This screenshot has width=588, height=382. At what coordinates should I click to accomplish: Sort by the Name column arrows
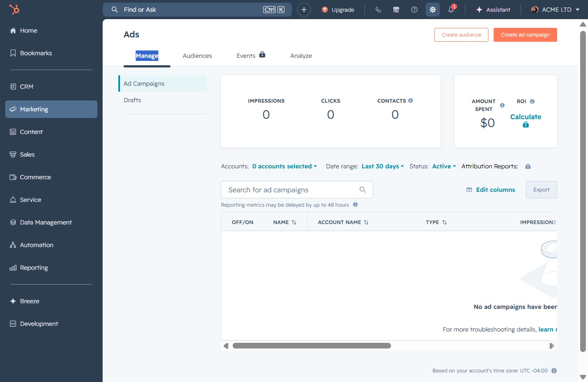click(x=294, y=222)
